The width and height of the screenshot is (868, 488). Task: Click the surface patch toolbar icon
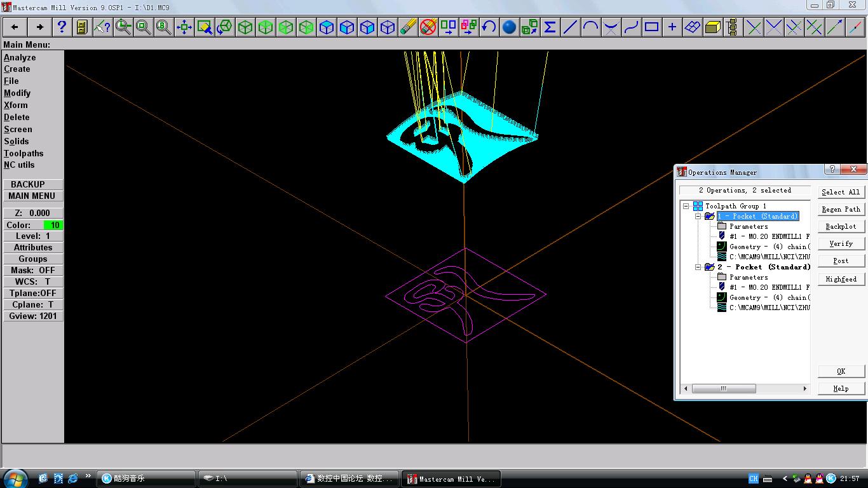692,27
